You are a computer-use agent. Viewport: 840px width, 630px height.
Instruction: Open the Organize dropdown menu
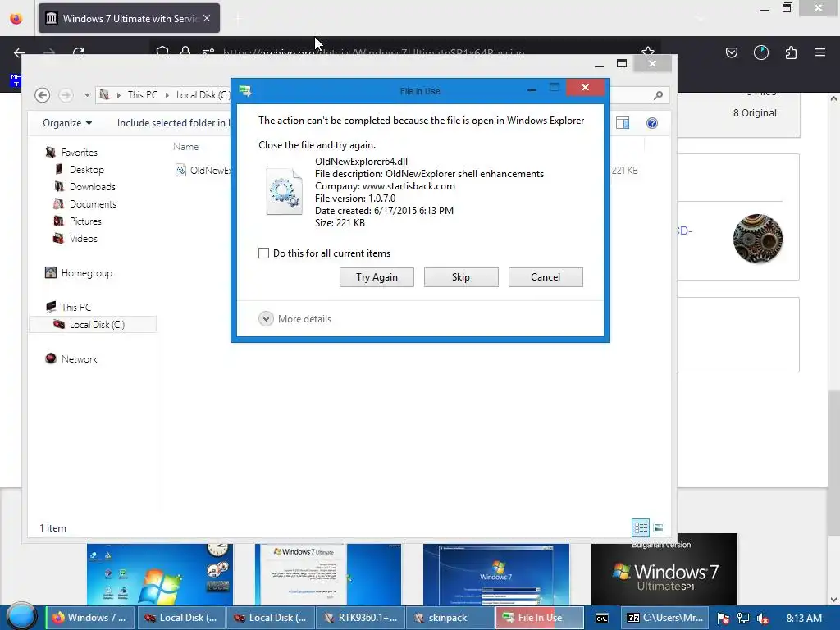pyautogui.click(x=67, y=123)
